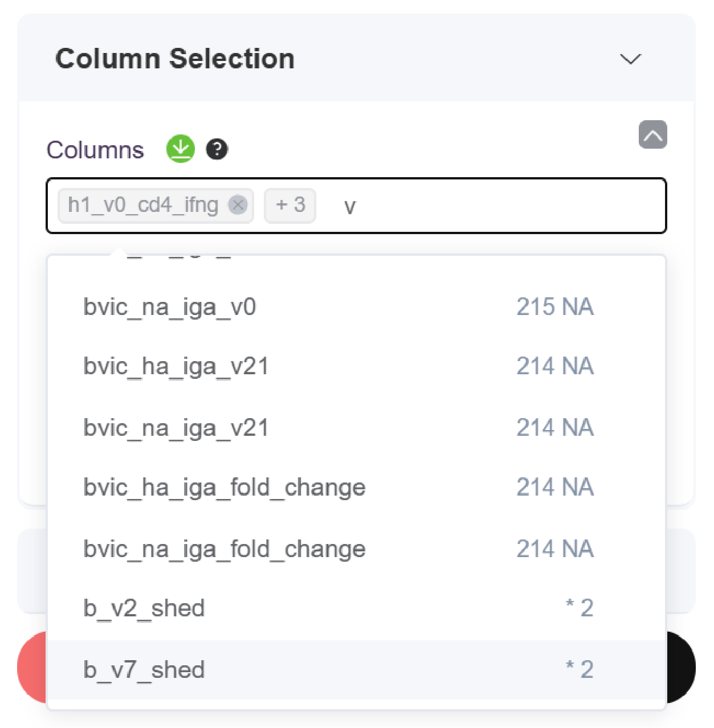Pick the bvic_na_iga_v21 column option
Screen dimensions: 714x728
[176, 428]
